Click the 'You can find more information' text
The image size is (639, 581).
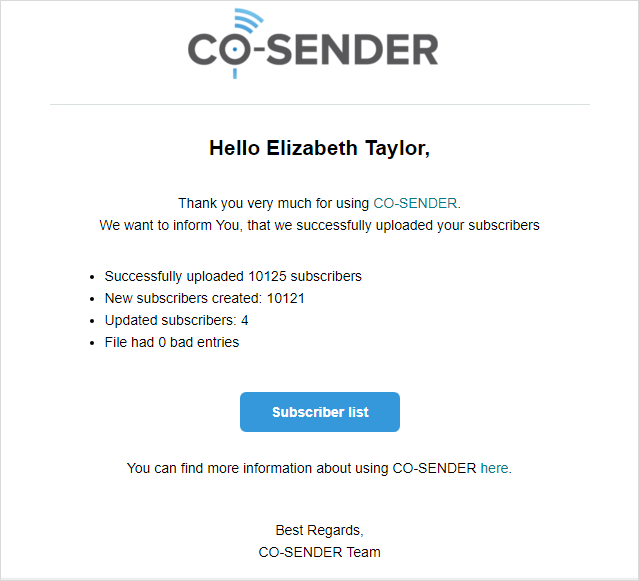302,468
